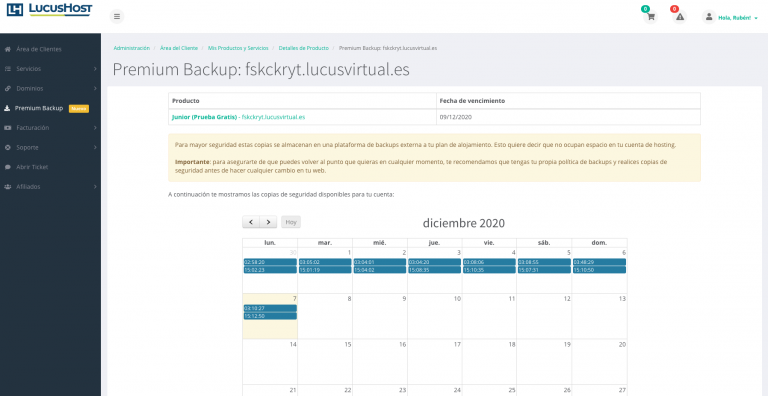Screen dimensions: 768x396
Task: Select the 15:08:35 backup on December 3
Action: tap(435, 270)
